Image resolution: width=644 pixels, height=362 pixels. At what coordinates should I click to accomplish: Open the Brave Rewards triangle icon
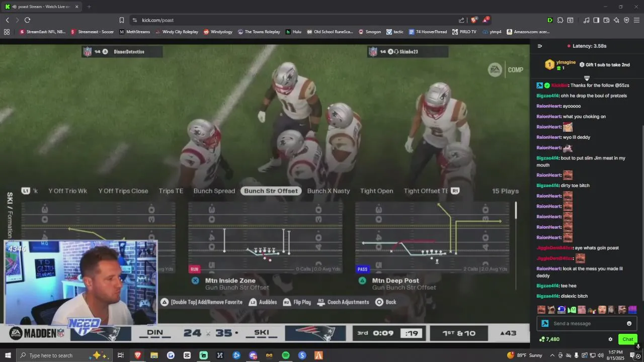pyautogui.click(x=486, y=20)
